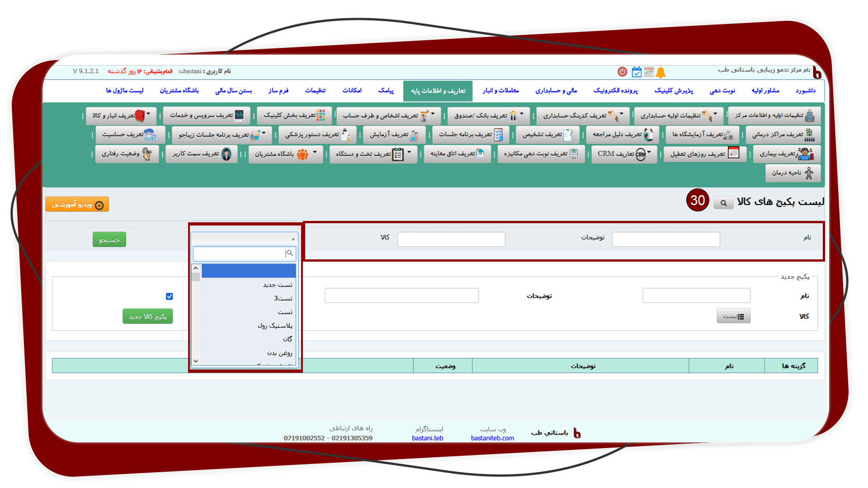
Task: Open مالی و حسابداری menu tab
Action: [556, 91]
